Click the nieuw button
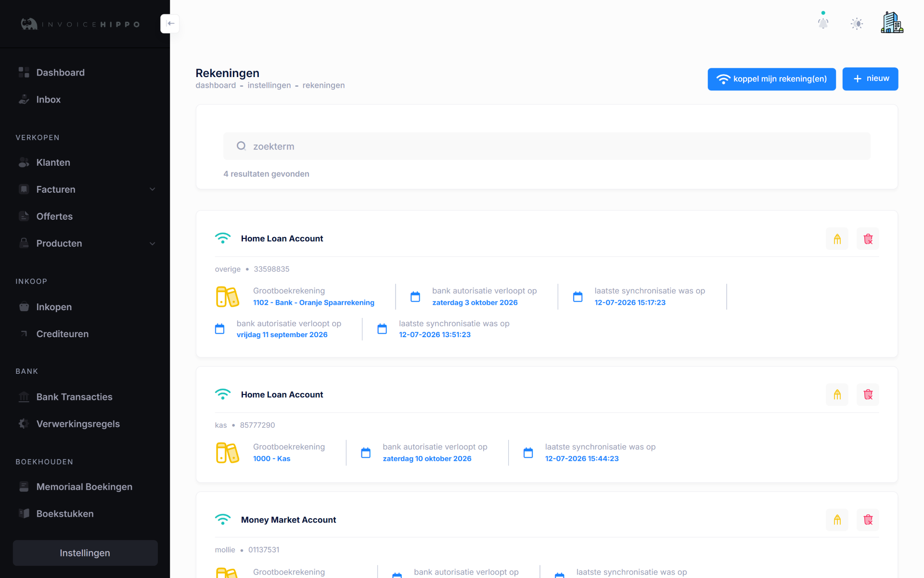The image size is (924, 578). click(870, 79)
